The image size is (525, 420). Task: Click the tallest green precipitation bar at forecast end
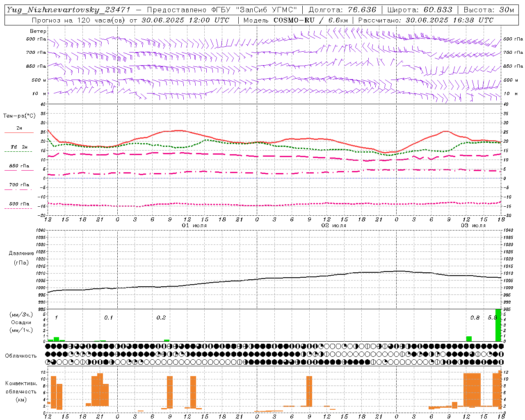pos(498,325)
